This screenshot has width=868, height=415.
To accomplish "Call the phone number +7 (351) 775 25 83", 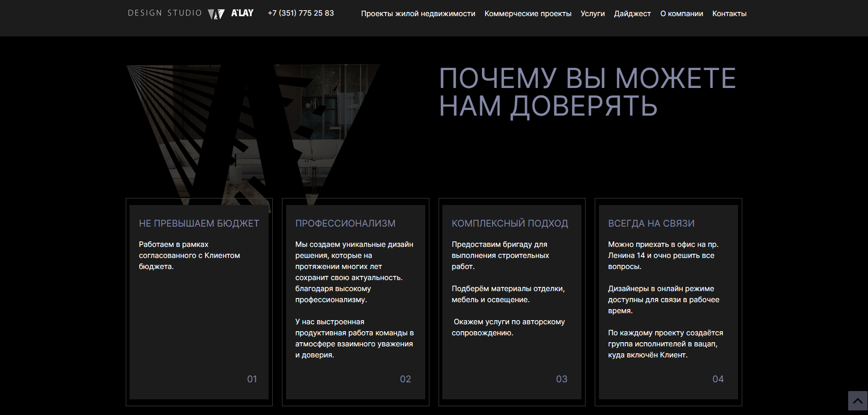I will tap(300, 13).
